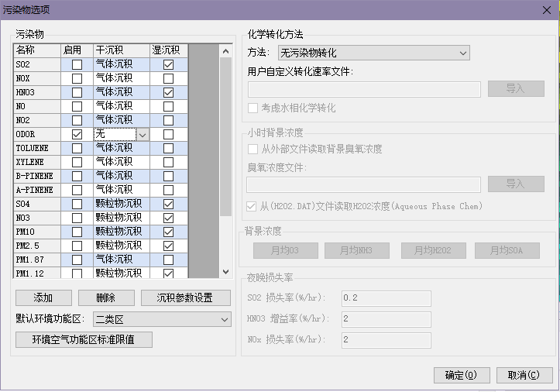Open 环境空气功能区标准限值 button

pos(84,340)
